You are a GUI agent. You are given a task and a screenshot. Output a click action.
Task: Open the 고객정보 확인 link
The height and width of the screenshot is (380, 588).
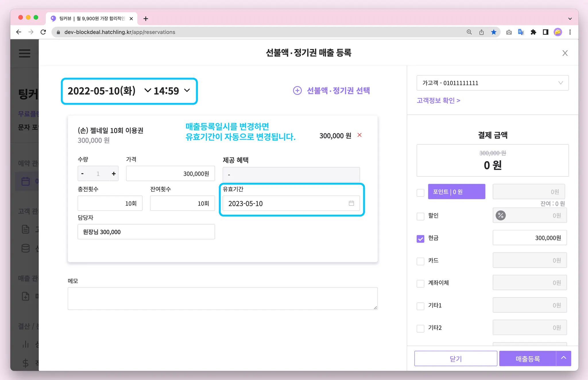(x=438, y=100)
